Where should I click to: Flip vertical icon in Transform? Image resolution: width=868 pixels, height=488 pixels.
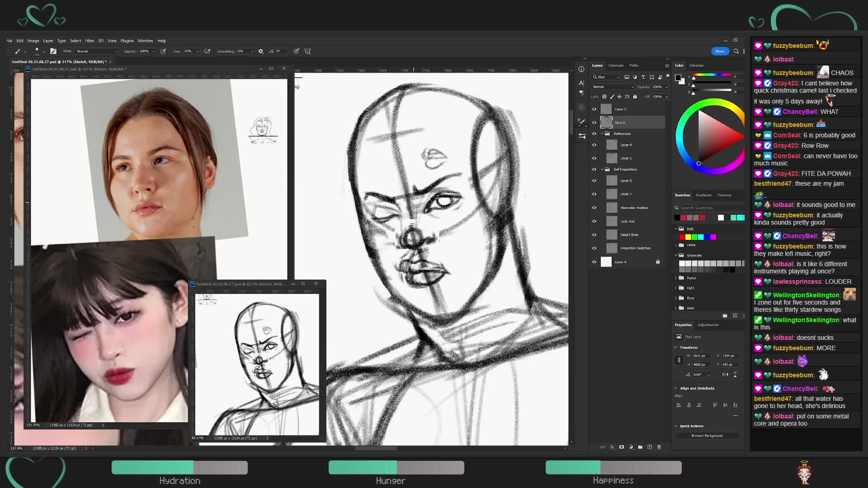tap(735, 375)
